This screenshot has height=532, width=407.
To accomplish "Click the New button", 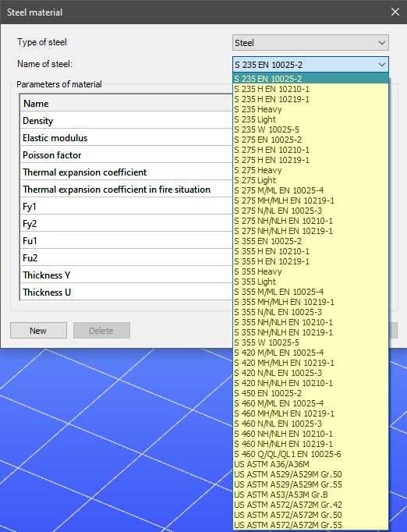I will pyautogui.click(x=38, y=331).
